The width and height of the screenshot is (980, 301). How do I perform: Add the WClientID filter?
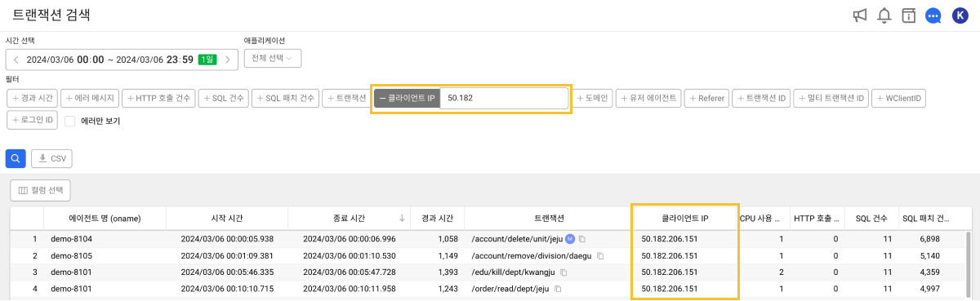899,98
